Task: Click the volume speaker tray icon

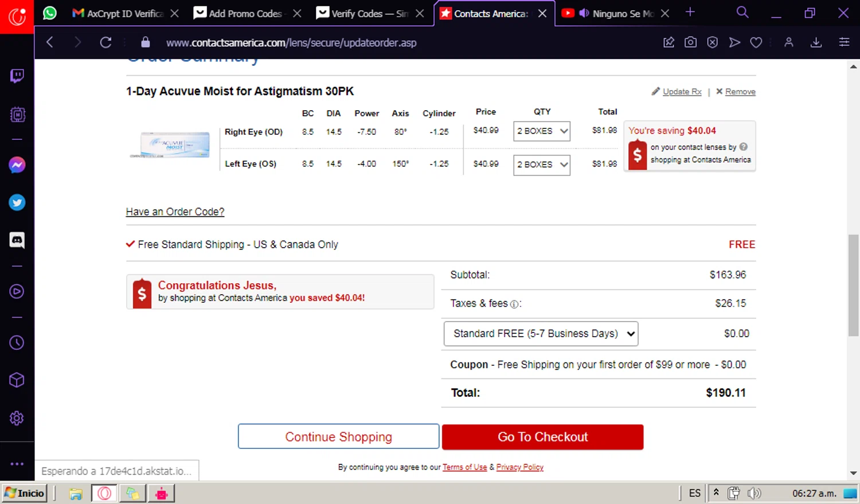Action: 754,493
